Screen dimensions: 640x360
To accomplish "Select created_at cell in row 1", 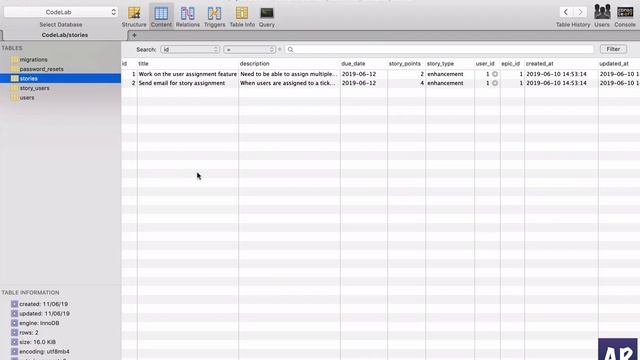I will [x=561, y=74].
